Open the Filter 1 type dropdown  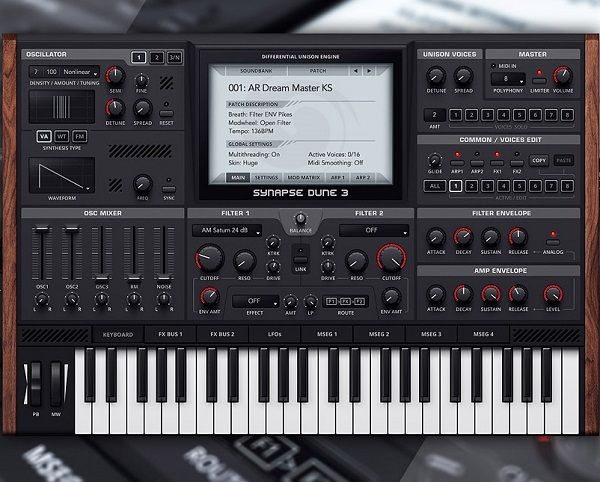(227, 230)
